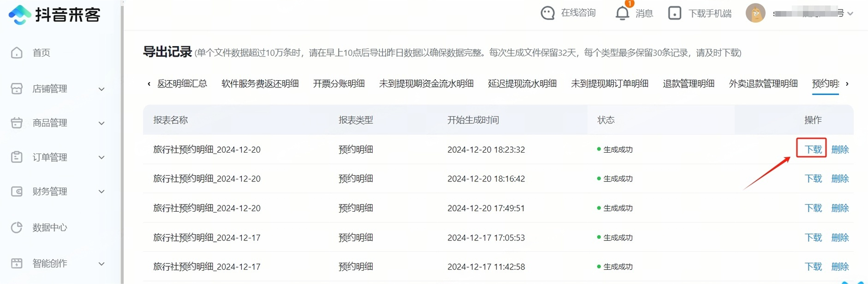Click the 下载手机端 phone icon
The image size is (868, 284).
(675, 13)
